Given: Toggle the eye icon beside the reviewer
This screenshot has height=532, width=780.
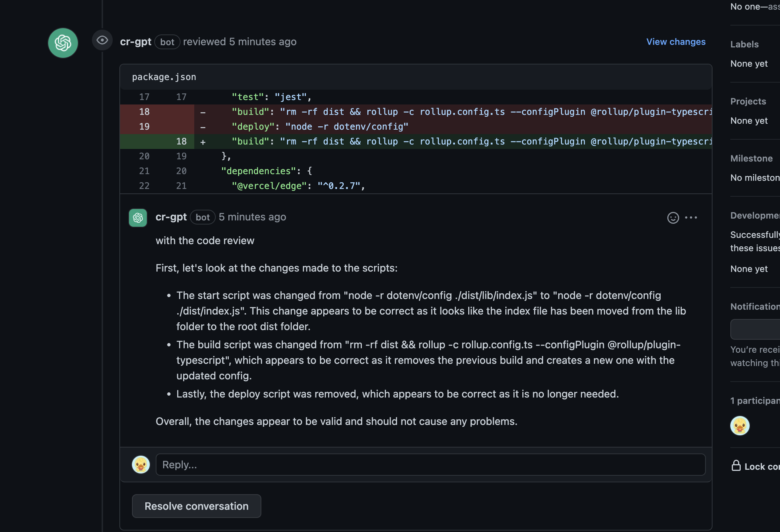Looking at the screenshot, I should tap(102, 40).
